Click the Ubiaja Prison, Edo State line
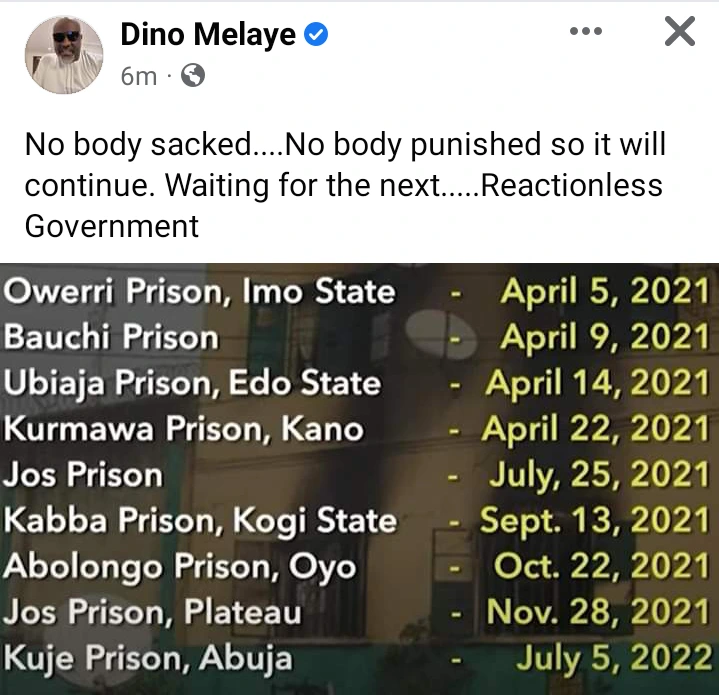Image resolution: width=719 pixels, height=695 pixels. click(x=193, y=384)
